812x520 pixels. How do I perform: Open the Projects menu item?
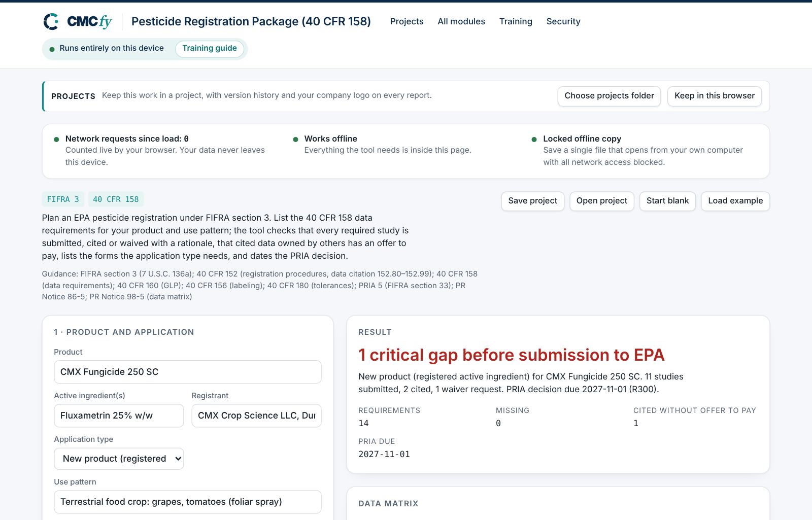407,21
